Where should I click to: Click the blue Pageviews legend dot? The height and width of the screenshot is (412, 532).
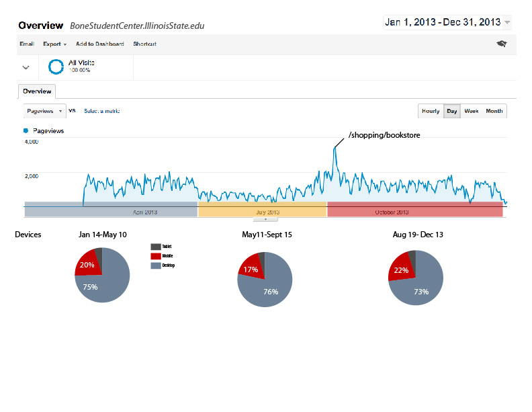pos(26,131)
